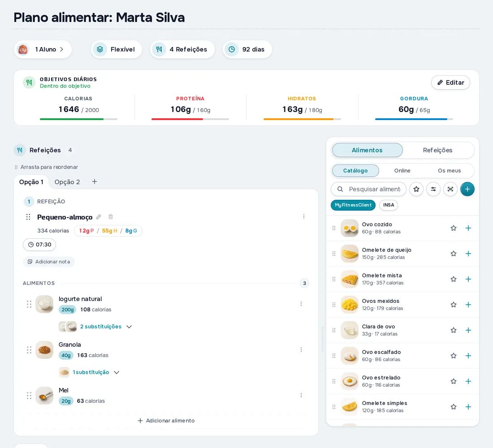493x448 pixels.
Task: Open 4 Refeições chip
Action: click(182, 49)
